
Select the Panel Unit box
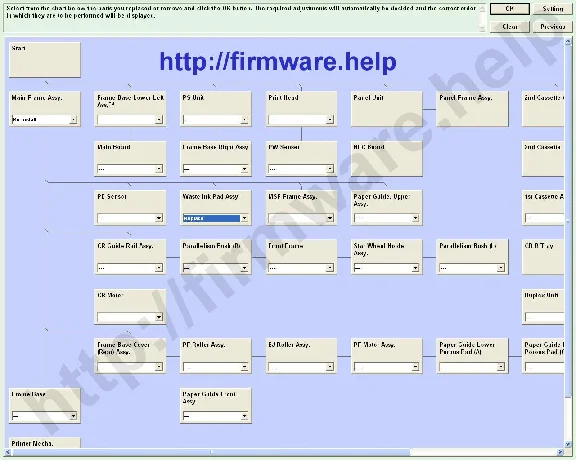click(x=387, y=109)
